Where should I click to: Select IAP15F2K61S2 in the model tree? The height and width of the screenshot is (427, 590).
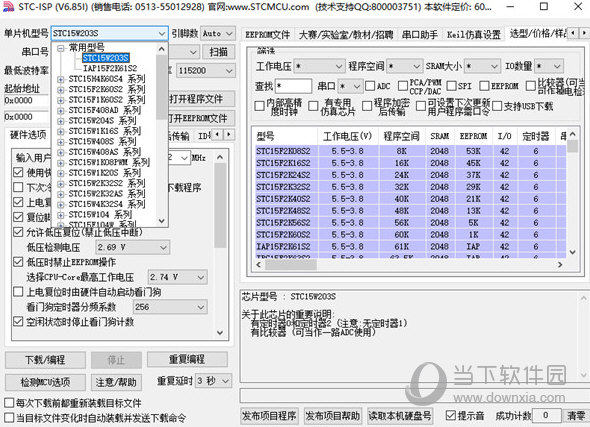click(x=110, y=68)
